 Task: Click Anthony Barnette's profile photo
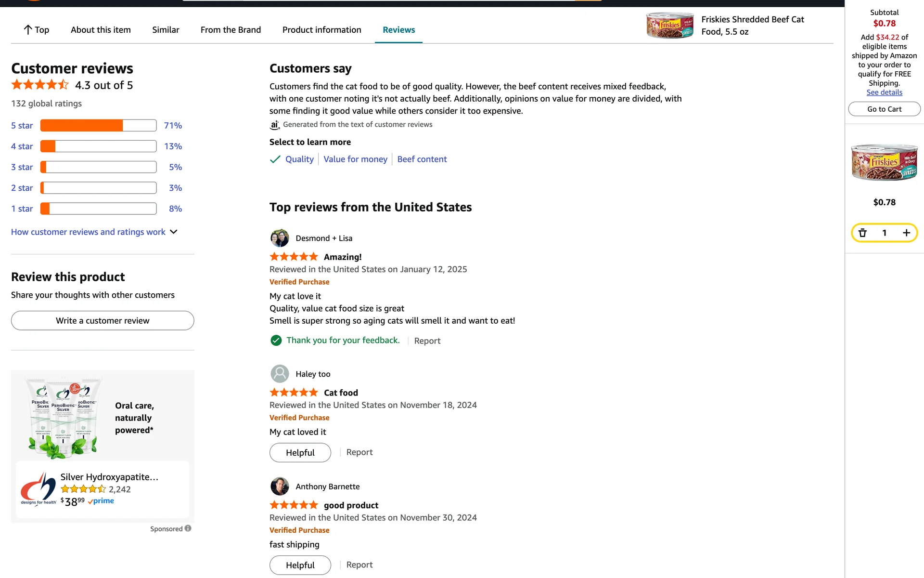point(280,486)
